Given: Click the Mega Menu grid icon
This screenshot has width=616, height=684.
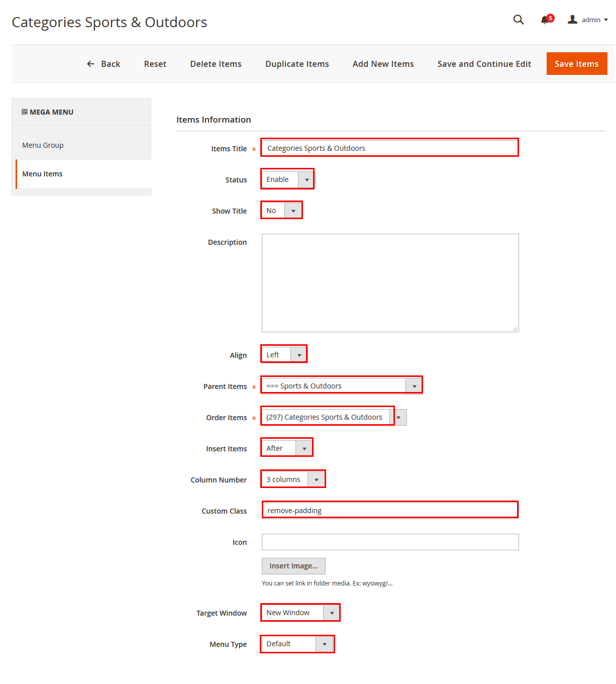Looking at the screenshot, I should [x=25, y=112].
